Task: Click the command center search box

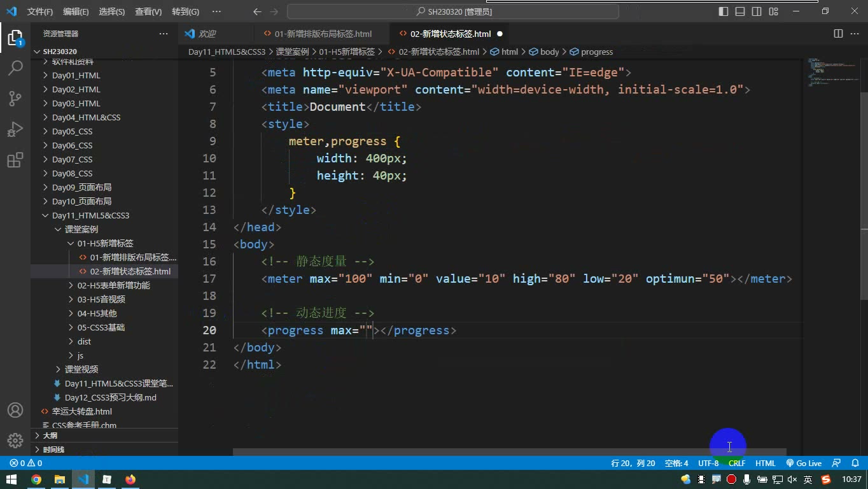Action: click(453, 11)
